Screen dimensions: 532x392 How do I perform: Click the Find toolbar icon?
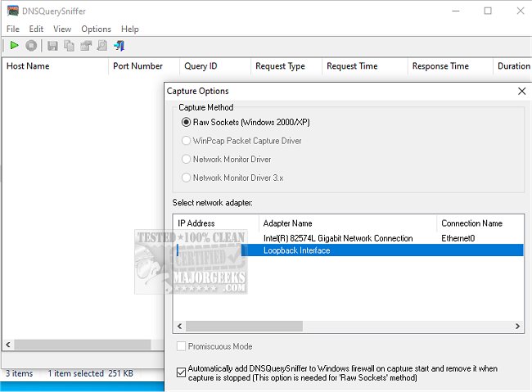click(101, 46)
